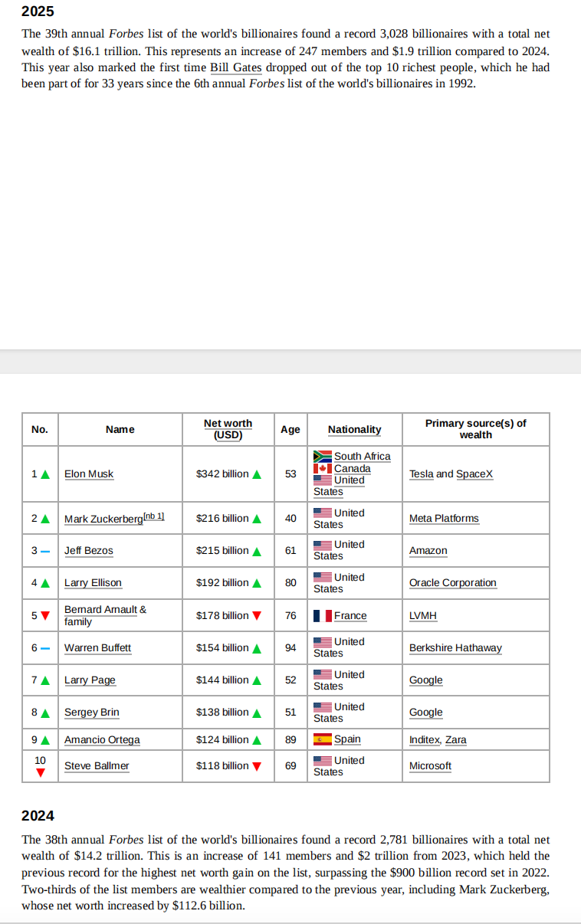Open the Inditex link
The image size is (581, 924).
[x=425, y=739]
